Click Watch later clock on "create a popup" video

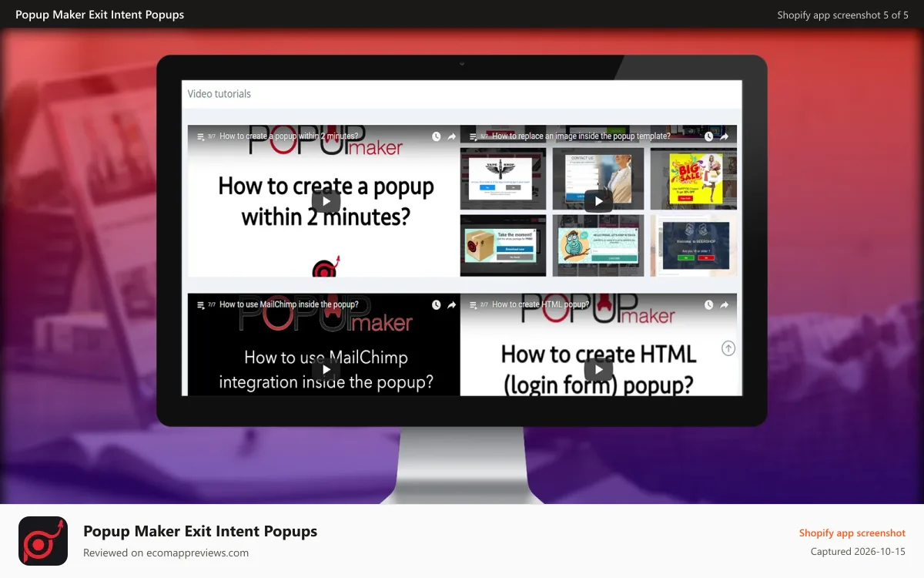point(437,136)
